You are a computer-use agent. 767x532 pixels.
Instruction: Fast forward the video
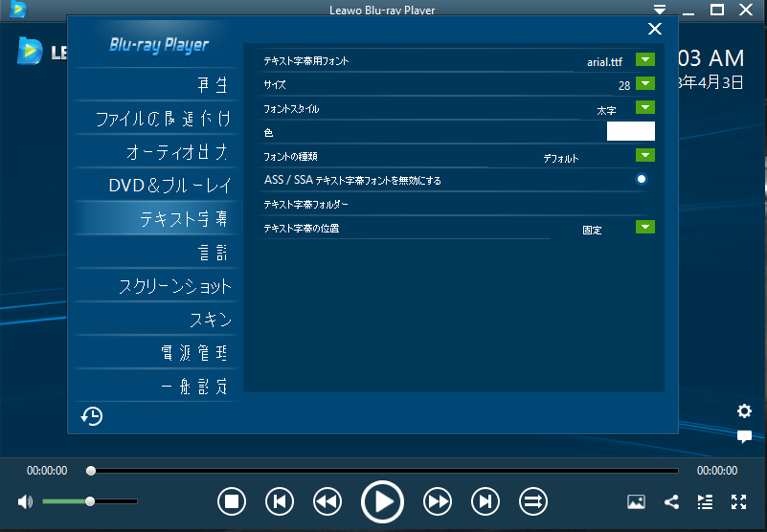pyautogui.click(x=438, y=501)
